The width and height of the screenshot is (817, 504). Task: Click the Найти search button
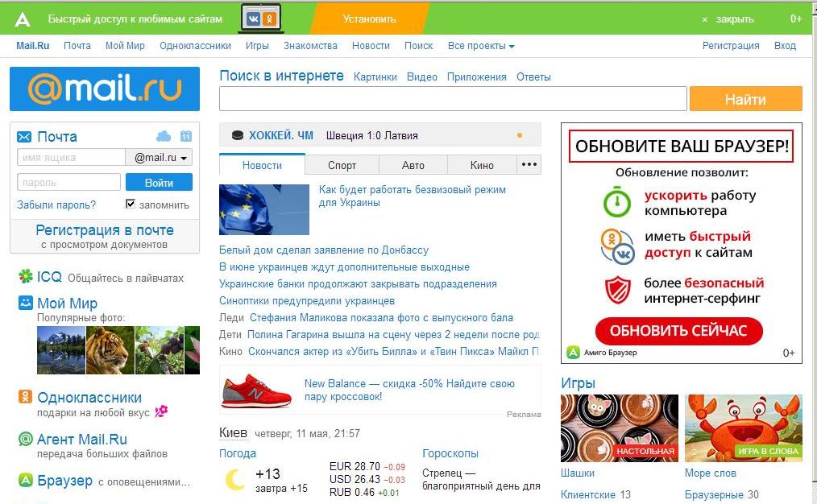(x=745, y=99)
